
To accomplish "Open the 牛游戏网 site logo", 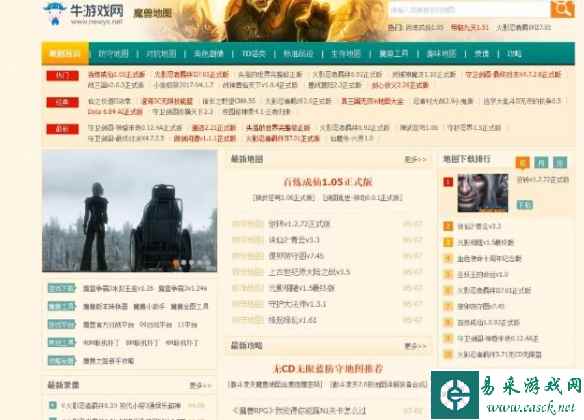I will pos(83,14).
